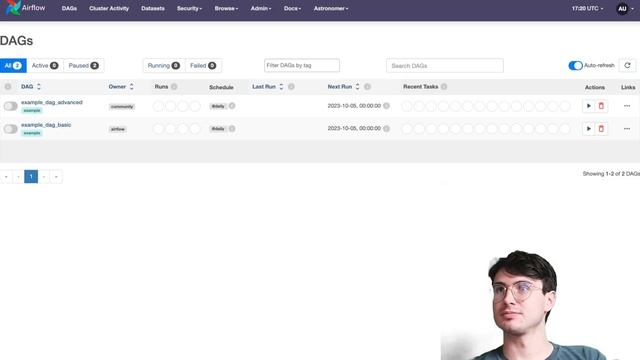The width and height of the screenshot is (640, 360).
Task: Click the Schedule column header
Action: pos(221,87)
